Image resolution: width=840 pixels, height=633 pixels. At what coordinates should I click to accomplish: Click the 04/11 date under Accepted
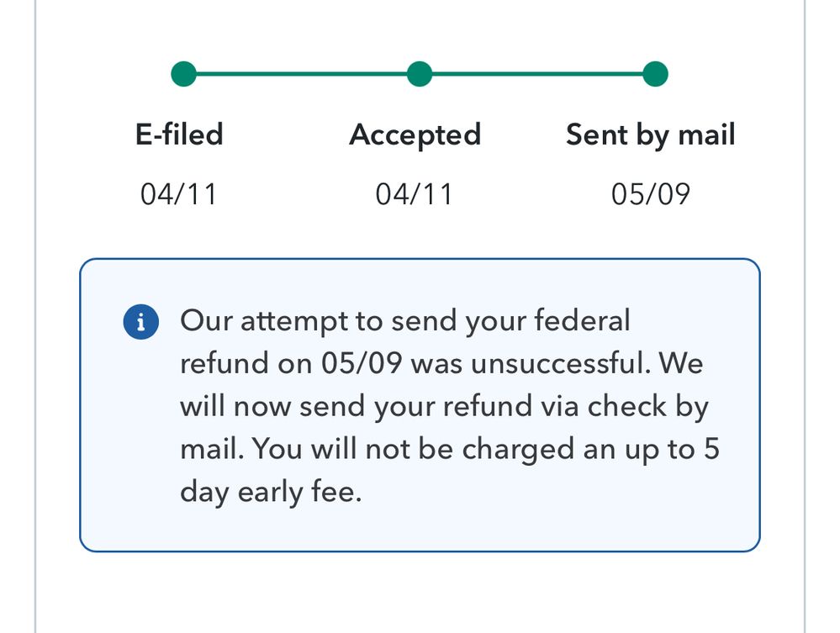pyautogui.click(x=414, y=194)
